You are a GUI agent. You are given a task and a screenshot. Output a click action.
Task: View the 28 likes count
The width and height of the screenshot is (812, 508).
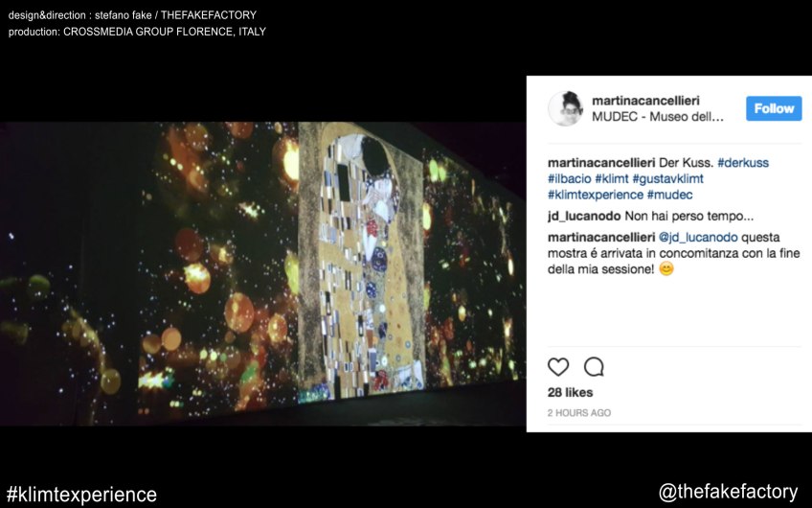570,392
